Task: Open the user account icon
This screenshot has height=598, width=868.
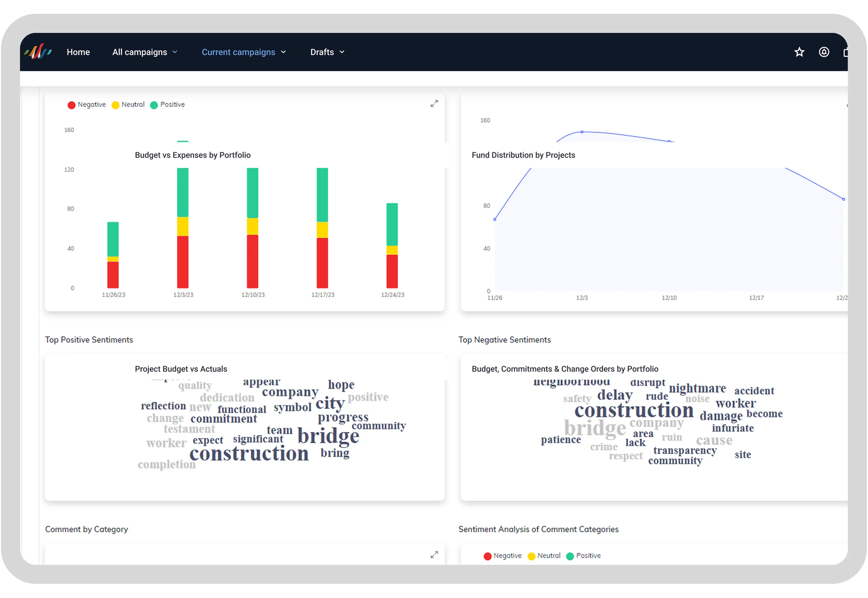Action: tap(824, 52)
